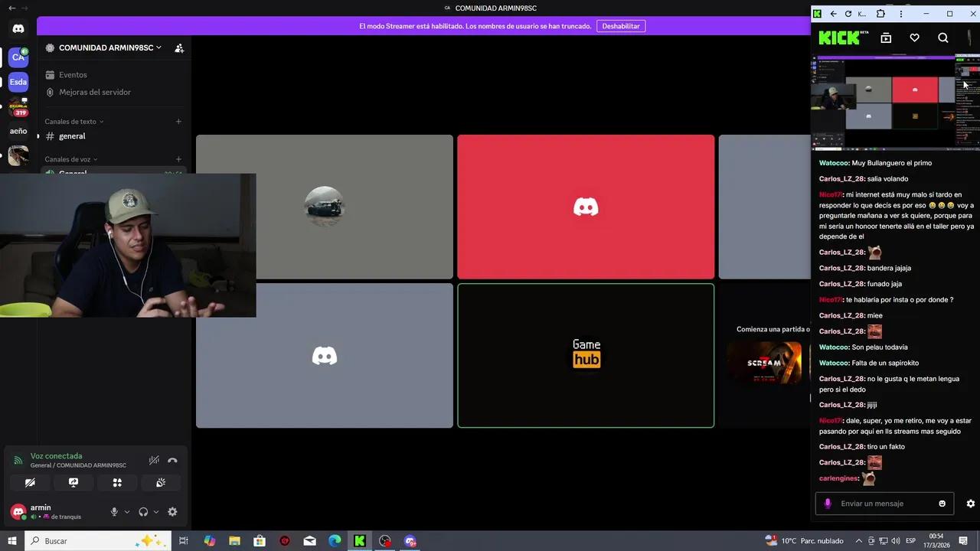
Task: Mute your microphone in Discord
Action: tap(113, 511)
